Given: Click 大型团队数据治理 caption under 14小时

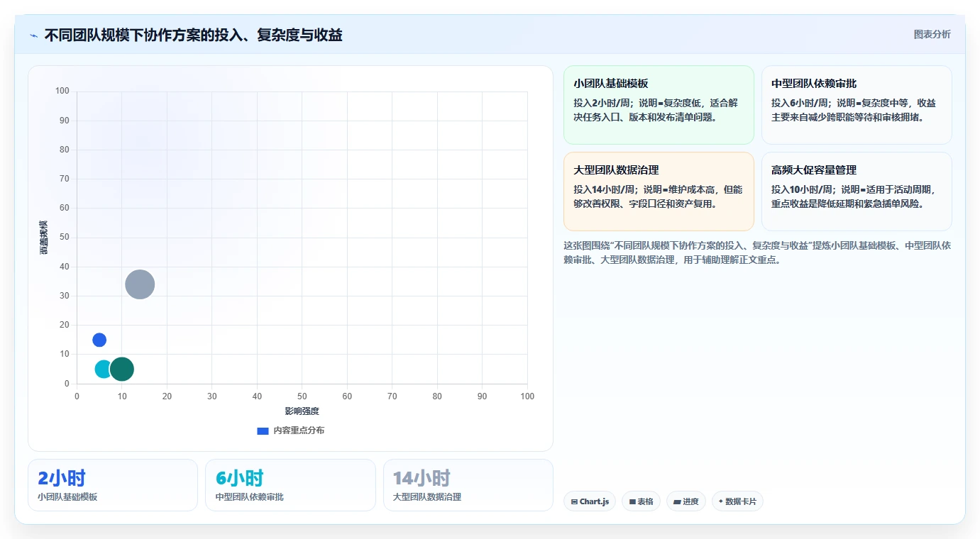Looking at the screenshot, I should tap(427, 497).
